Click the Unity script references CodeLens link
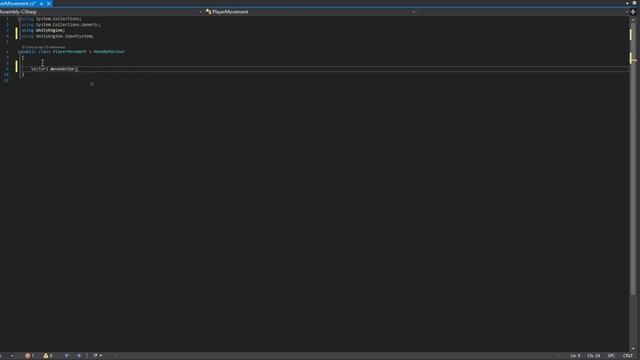Image resolution: width=640 pixels, height=360 pixels. [x=44, y=47]
